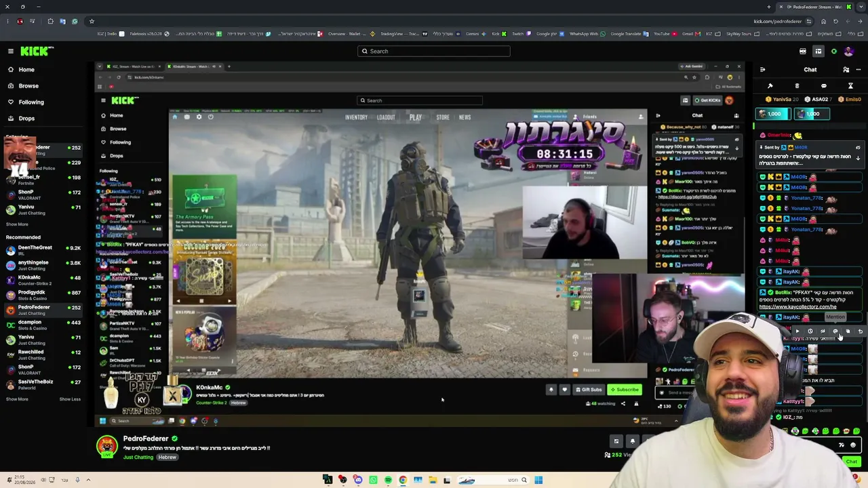Open File Explorer folder on taskbar
868x488 pixels.
433,481
